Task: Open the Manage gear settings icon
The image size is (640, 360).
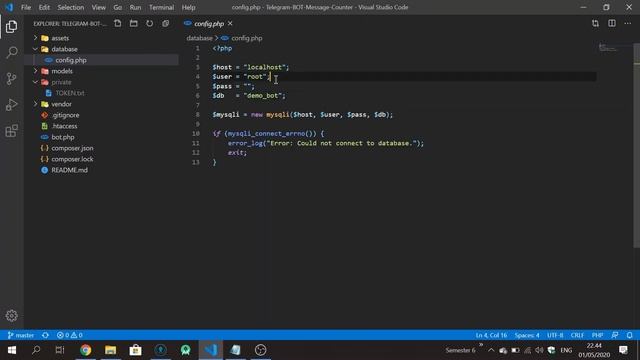Action: click(11, 316)
